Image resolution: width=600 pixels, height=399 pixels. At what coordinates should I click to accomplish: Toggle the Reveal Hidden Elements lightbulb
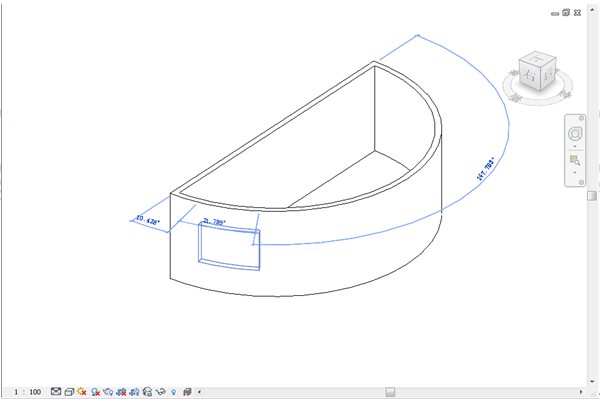174,392
